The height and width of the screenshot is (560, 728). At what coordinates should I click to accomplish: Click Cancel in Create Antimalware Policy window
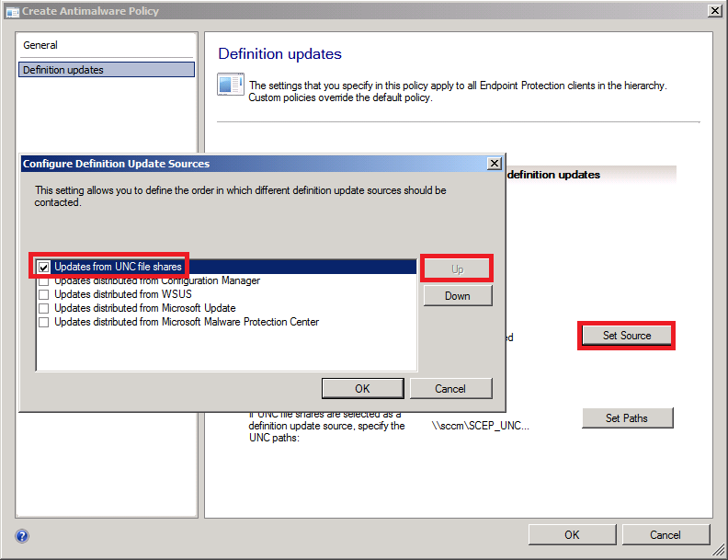click(x=665, y=534)
